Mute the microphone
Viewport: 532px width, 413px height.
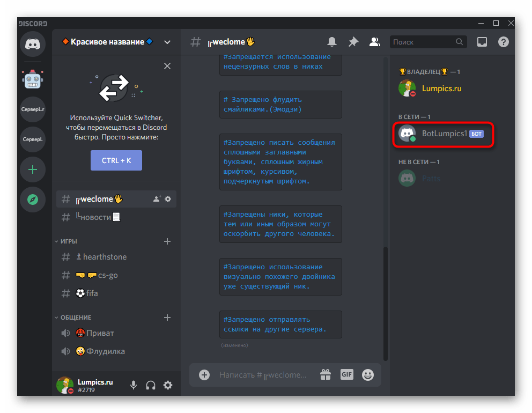pyautogui.click(x=133, y=385)
